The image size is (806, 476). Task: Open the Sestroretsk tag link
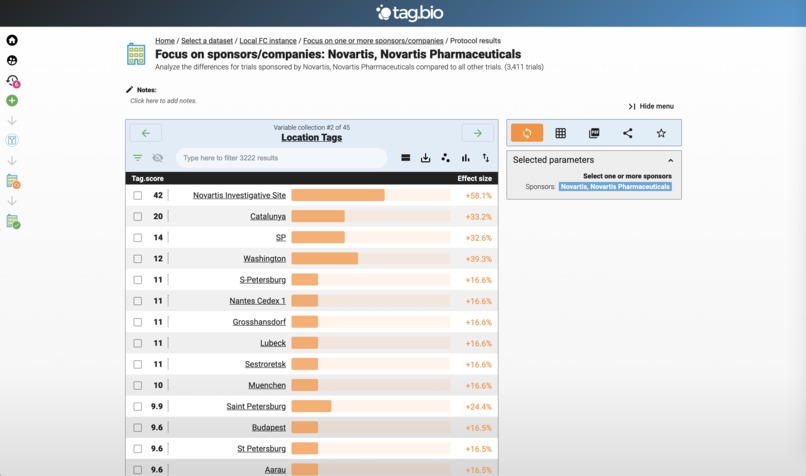coord(265,364)
